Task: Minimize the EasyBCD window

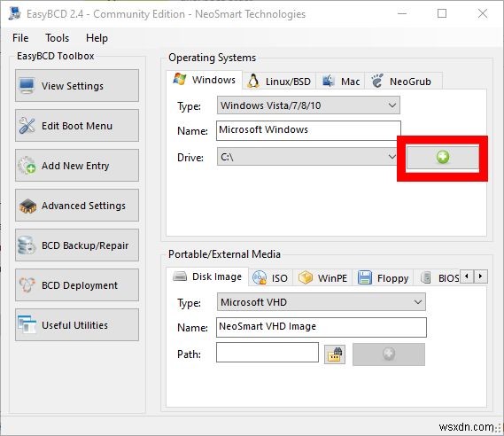Action: [x=402, y=13]
